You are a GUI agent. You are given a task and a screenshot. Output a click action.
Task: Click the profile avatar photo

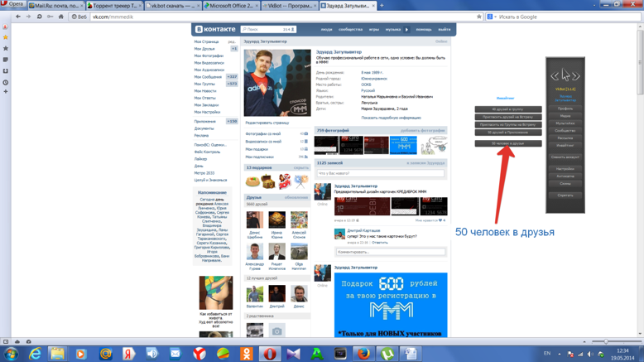pyautogui.click(x=277, y=83)
